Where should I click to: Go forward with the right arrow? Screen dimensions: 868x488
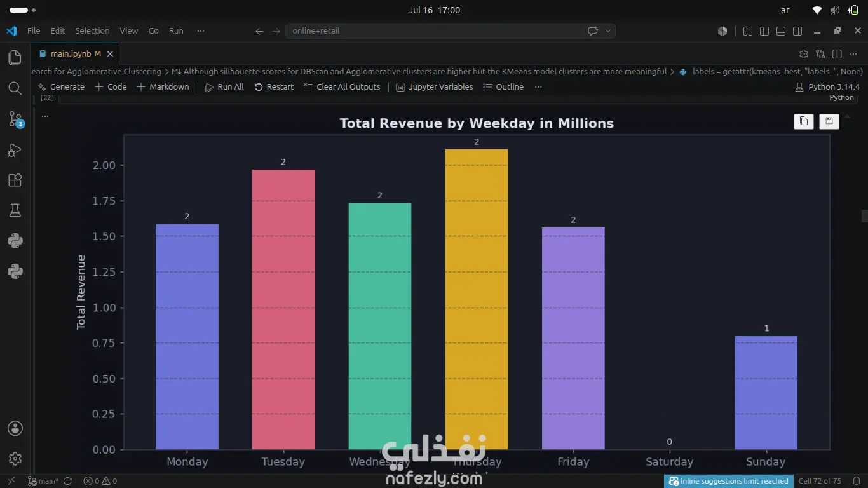point(276,31)
